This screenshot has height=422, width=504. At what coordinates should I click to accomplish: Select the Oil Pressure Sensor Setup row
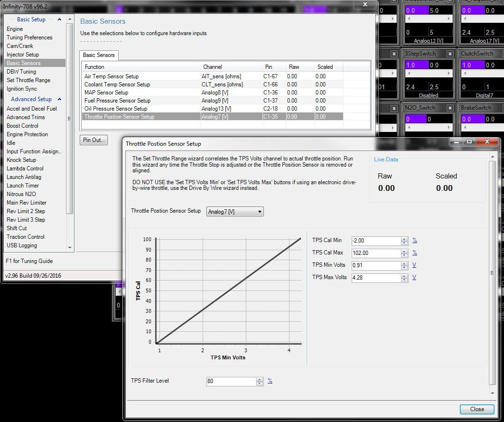click(x=116, y=109)
